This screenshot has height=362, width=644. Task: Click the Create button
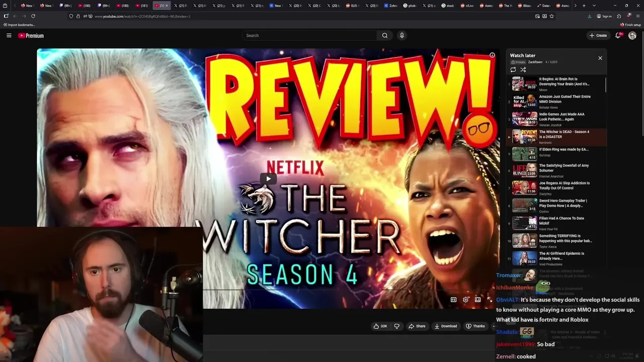598,35
